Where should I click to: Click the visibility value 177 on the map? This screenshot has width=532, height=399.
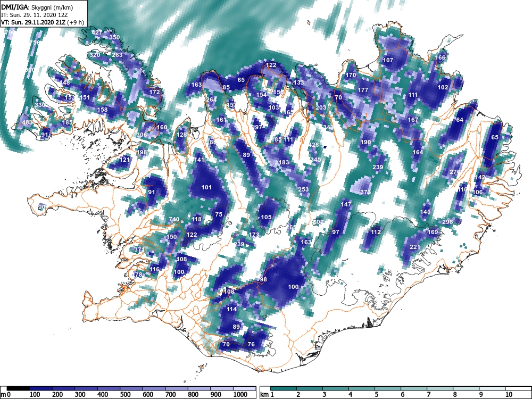[x=363, y=90]
